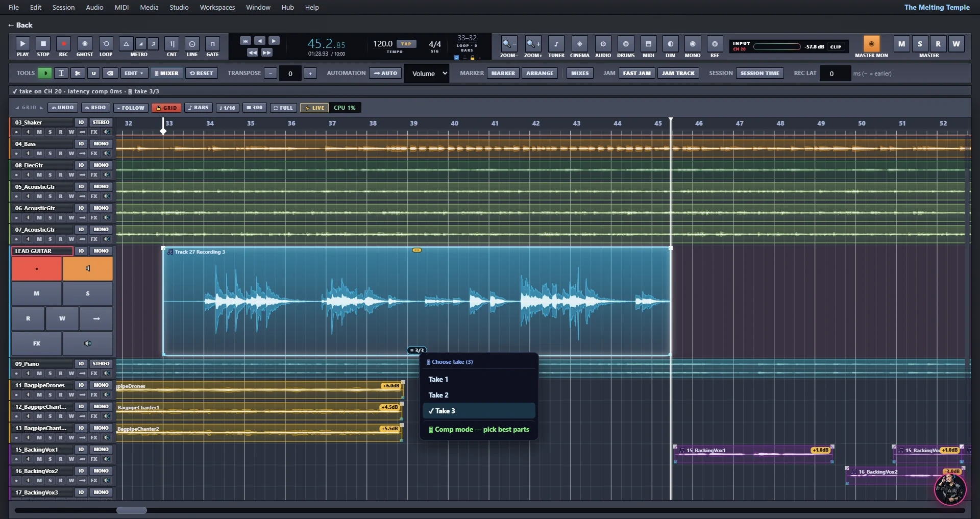Click the REC LAT input field

click(836, 73)
